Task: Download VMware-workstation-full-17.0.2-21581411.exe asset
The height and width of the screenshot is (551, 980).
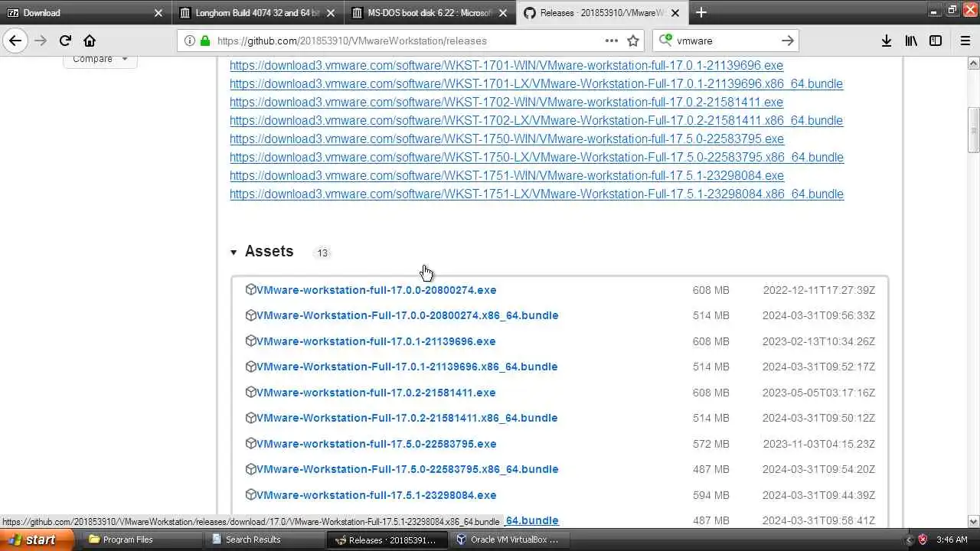Action: point(376,393)
